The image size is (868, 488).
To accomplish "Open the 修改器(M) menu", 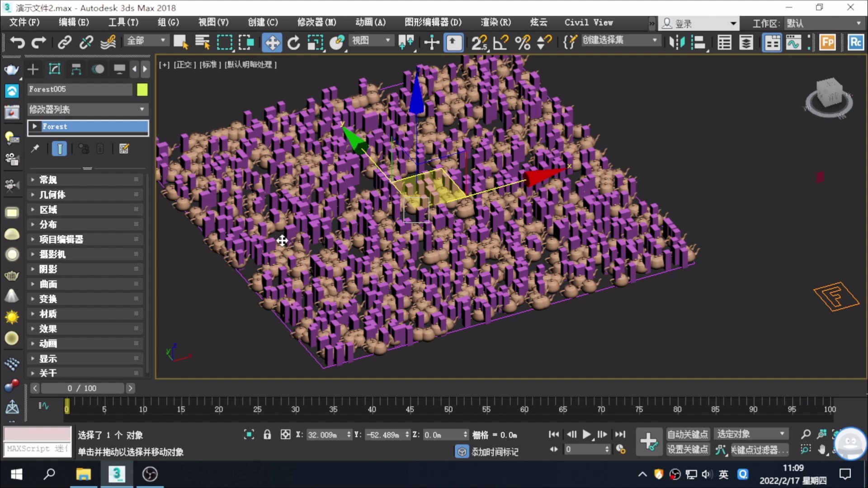I will (x=316, y=22).
